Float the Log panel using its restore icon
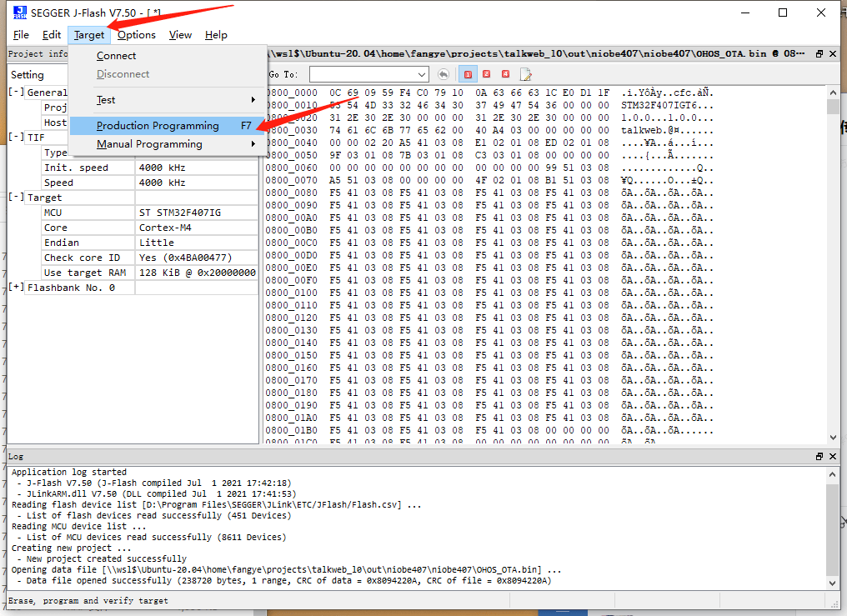This screenshot has height=616, width=847. (x=819, y=456)
